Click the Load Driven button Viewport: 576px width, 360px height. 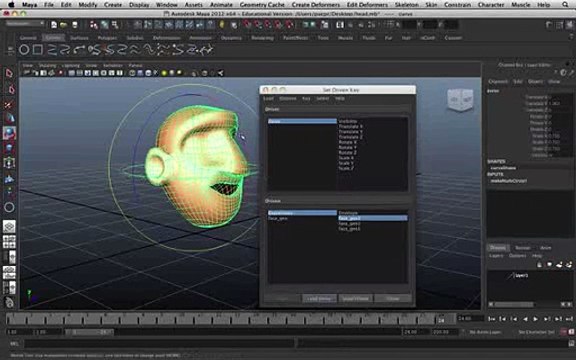(x=356, y=299)
